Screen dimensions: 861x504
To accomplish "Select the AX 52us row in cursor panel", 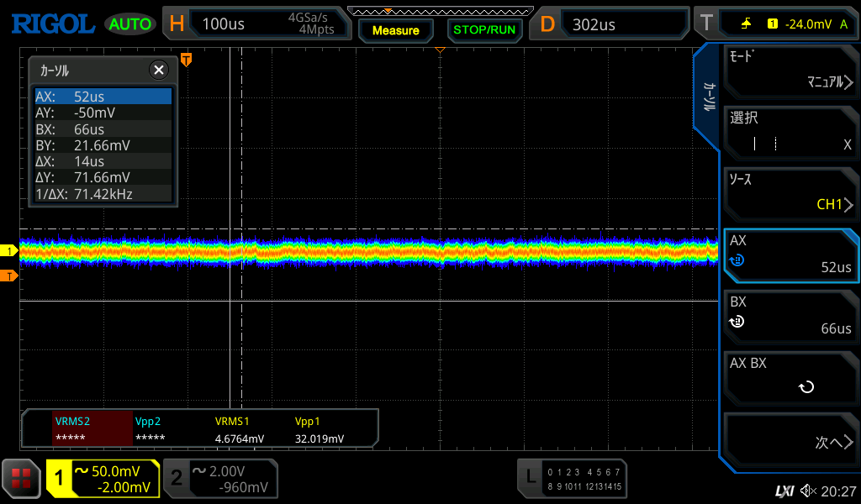I will [x=103, y=97].
